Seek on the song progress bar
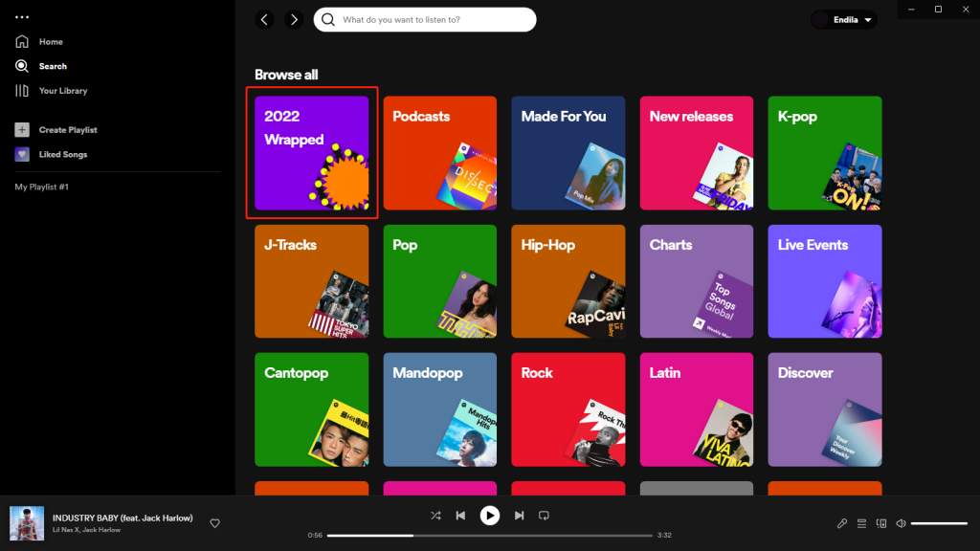The height and width of the screenshot is (551, 980). click(x=489, y=536)
